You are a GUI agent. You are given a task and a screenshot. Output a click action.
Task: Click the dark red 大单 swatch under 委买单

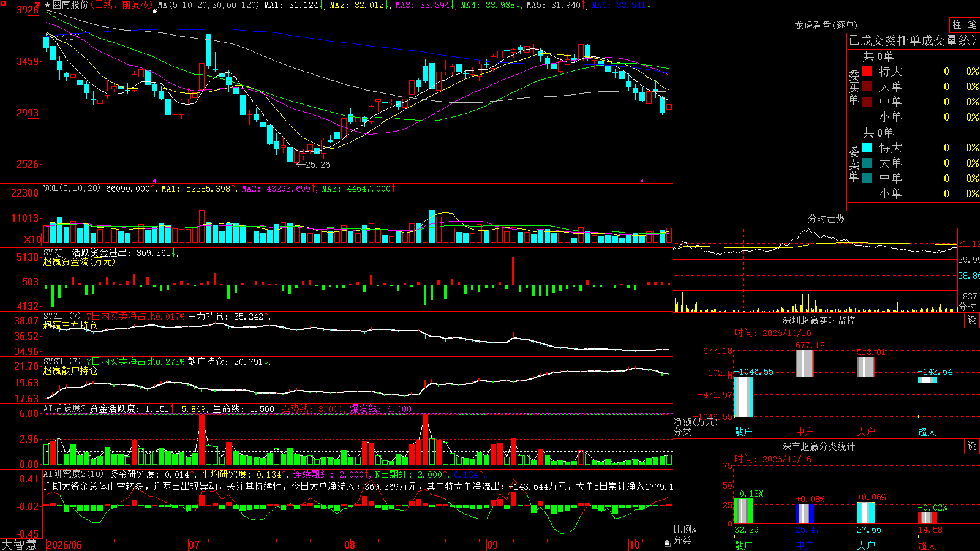(x=867, y=86)
